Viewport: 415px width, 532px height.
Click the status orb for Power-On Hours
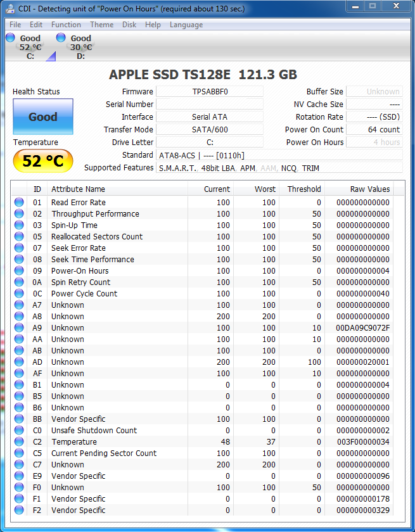(19, 271)
